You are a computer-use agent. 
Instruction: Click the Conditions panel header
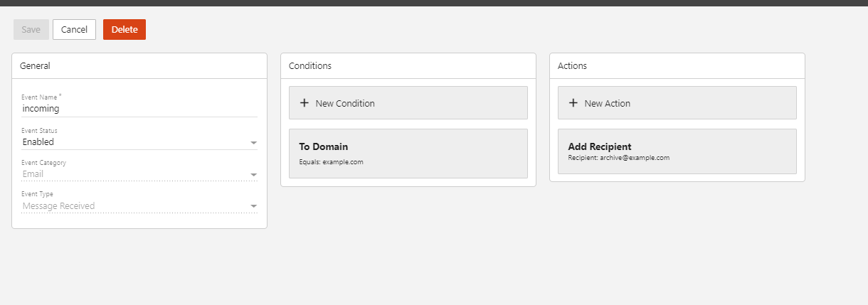pyautogui.click(x=408, y=65)
